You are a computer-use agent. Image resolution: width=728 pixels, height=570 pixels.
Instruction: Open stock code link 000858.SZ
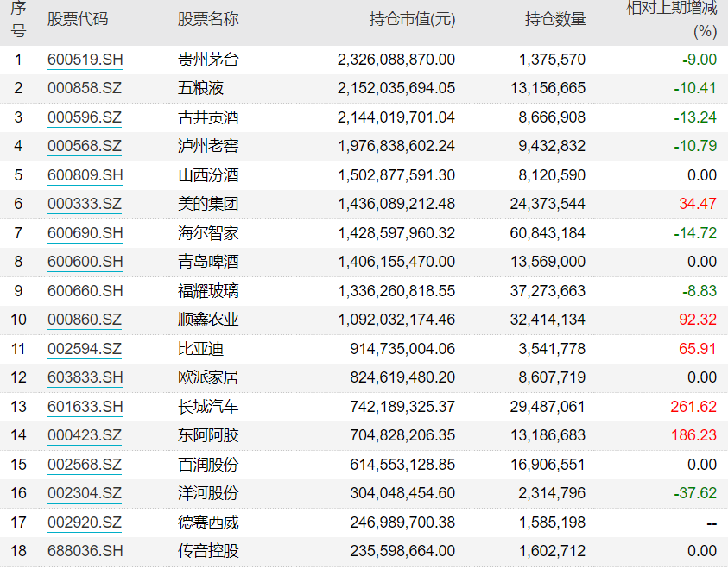[85, 88]
